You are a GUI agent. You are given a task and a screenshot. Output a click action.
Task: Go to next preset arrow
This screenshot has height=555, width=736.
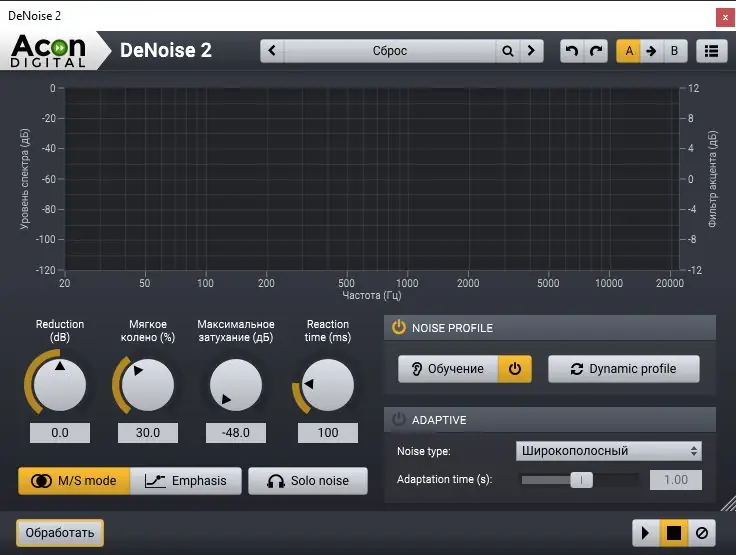point(531,51)
